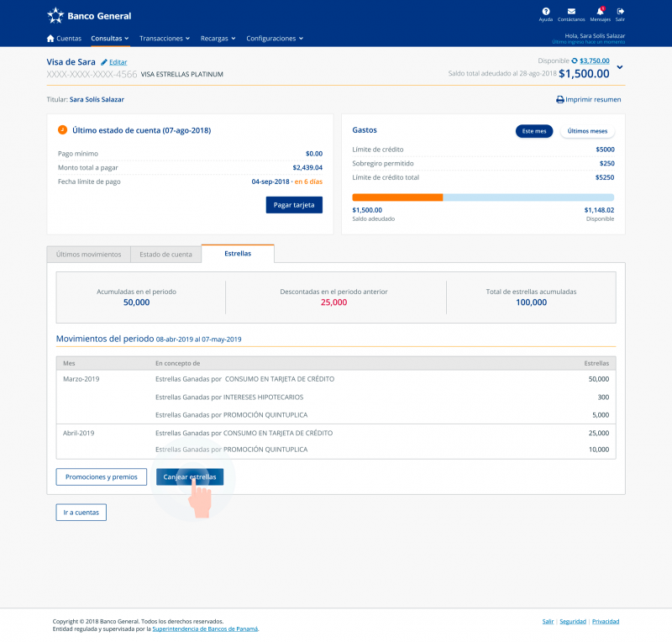
Task: Open the Ayuda help icon
Action: point(546,11)
